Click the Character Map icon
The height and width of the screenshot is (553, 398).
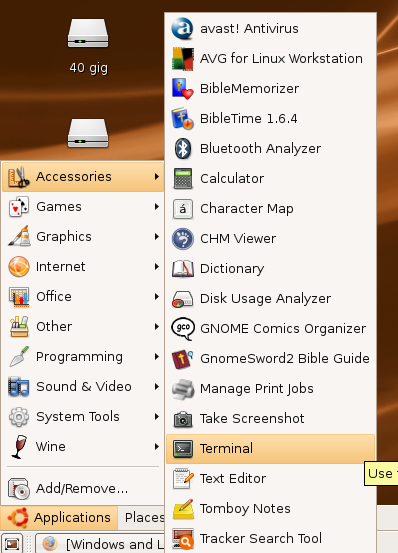183,209
